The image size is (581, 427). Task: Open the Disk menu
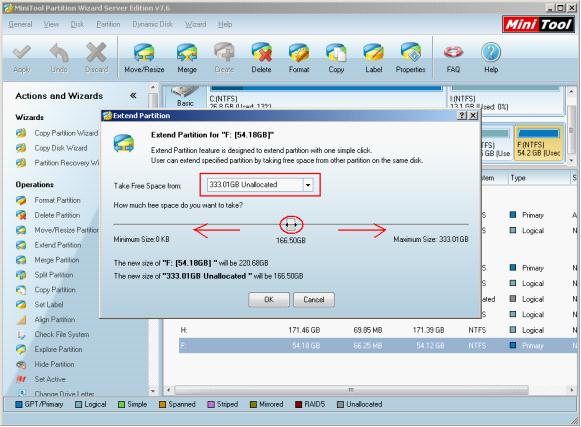77,24
